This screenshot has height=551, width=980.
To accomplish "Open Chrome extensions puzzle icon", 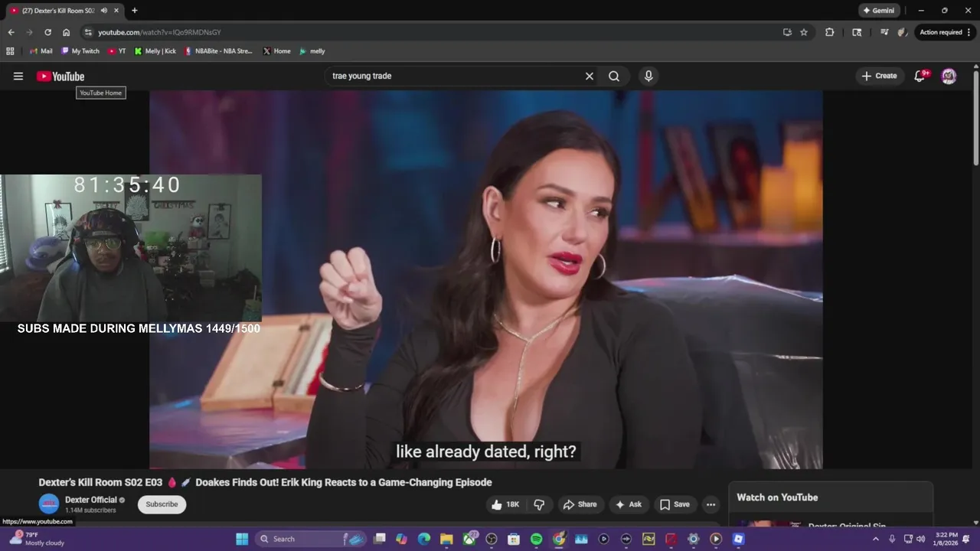I will tap(830, 32).
